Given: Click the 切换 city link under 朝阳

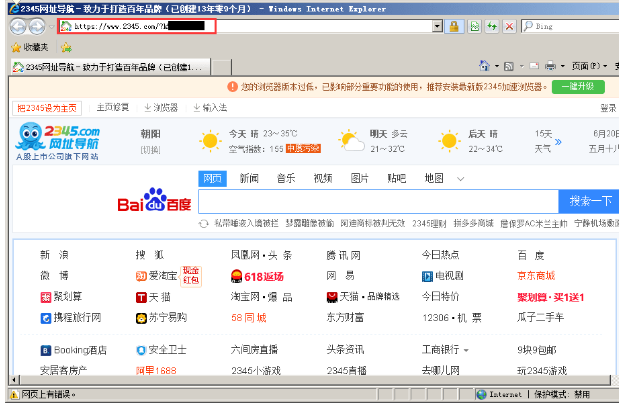Looking at the screenshot, I should (150, 150).
